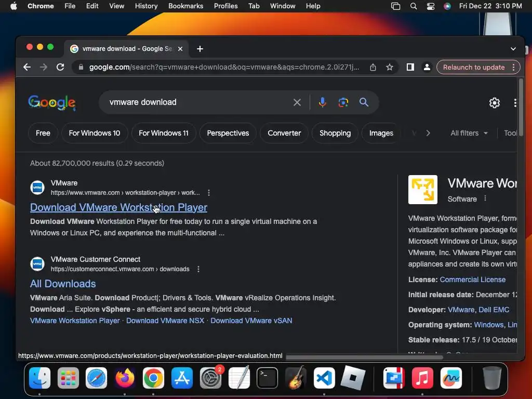The image size is (532, 399).
Task: Launch Firefox from the Dock
Action: 125,378
